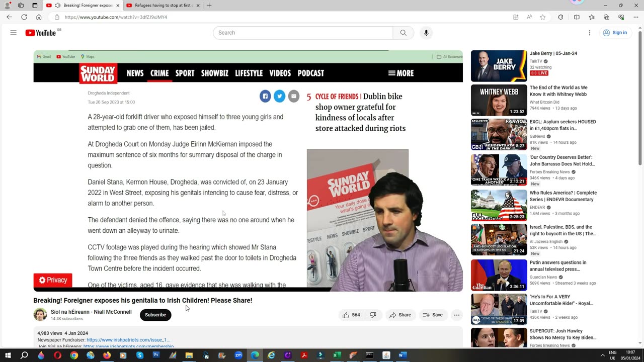Screen dimensions: 644x362
Task: Open the browser extensions puzzle icon
Action: point(560,17)
